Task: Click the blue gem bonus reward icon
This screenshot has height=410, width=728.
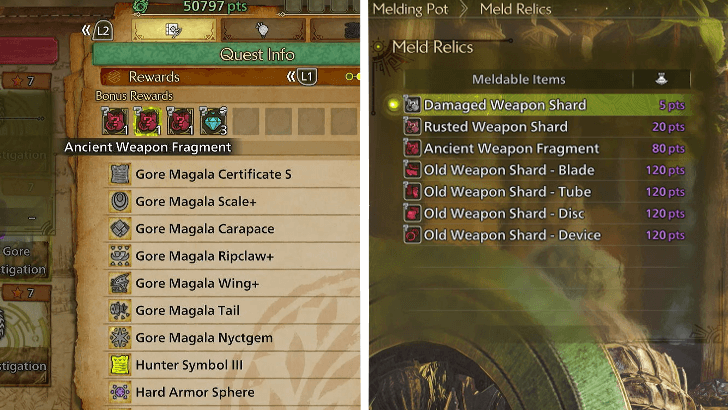Action: pos(213,121)
